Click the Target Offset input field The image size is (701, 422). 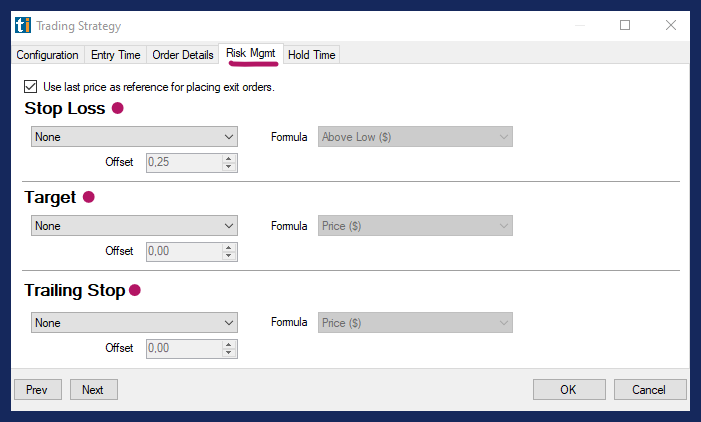184,252
